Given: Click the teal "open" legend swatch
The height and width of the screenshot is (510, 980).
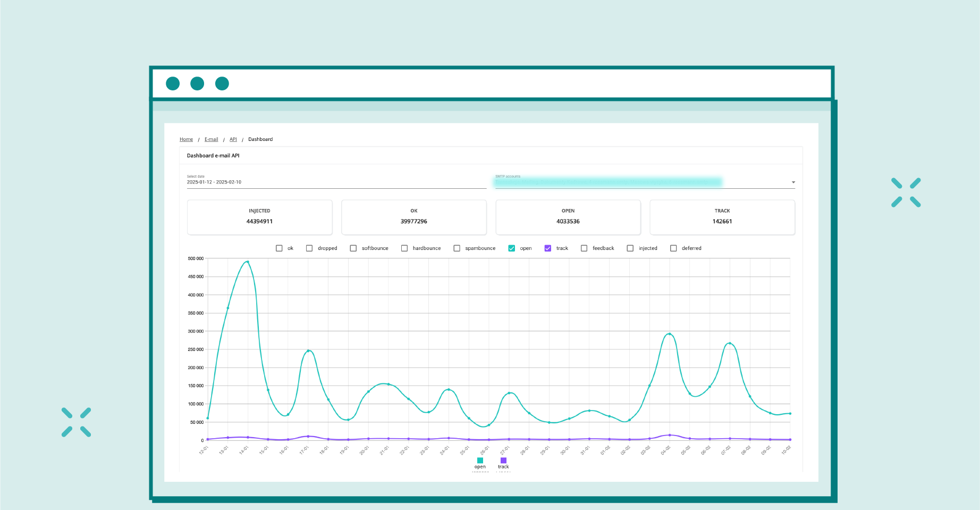Looking at the screenshot, I should (x=480, y=459).
